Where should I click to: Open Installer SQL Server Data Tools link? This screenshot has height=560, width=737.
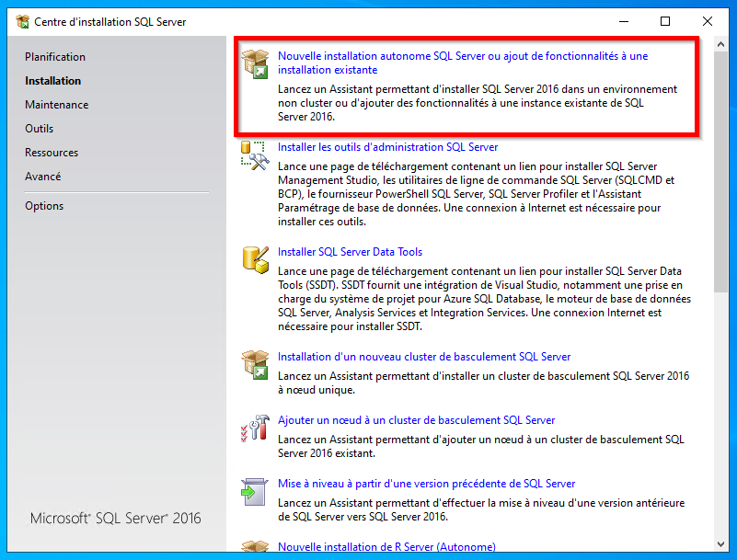pos(350,252)
